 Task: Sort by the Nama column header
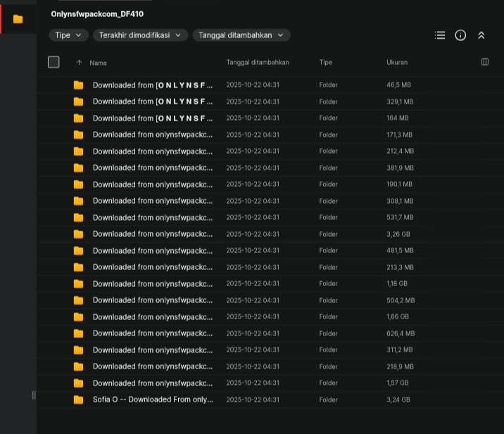(99, 63)
